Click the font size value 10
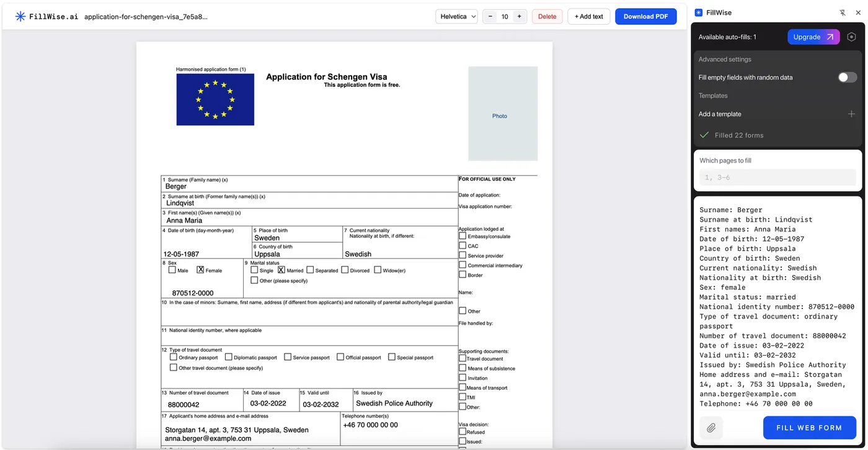The image size is (868, 450). click(505, 17)
